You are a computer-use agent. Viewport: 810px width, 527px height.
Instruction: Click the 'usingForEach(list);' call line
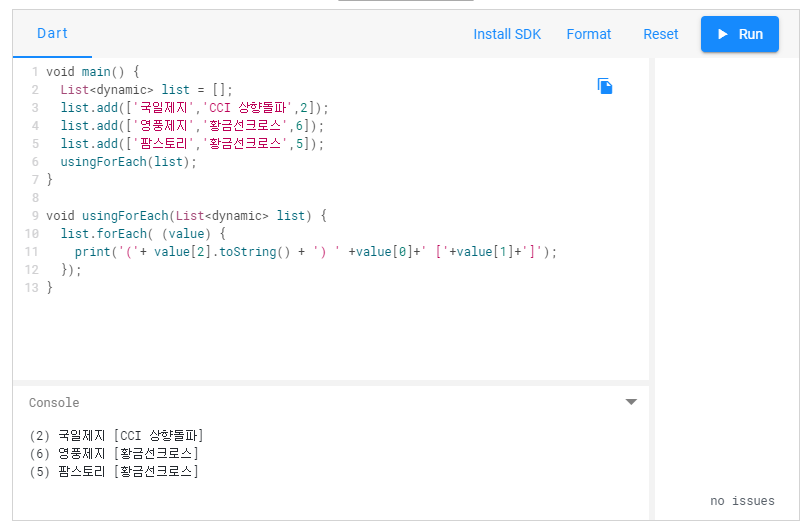(129, 162)
